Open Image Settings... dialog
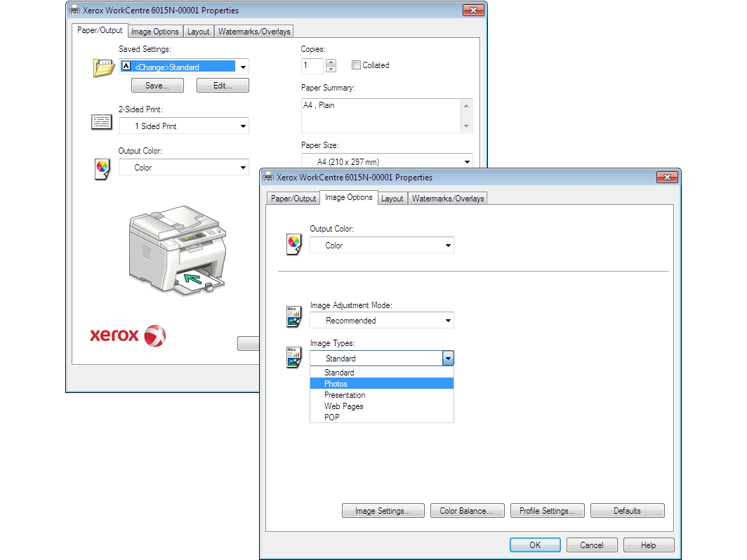The image size is (747, 560). coord(383,510)
